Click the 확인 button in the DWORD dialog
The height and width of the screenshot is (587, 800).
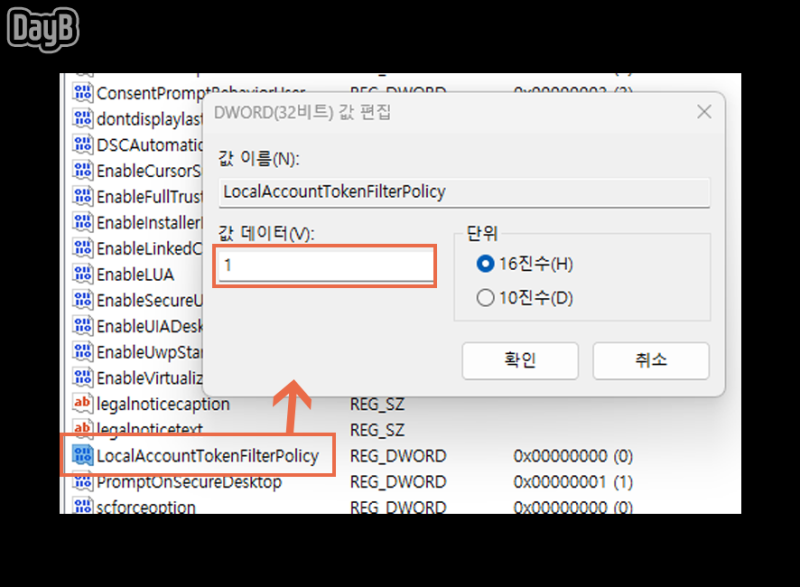[520, 361]
